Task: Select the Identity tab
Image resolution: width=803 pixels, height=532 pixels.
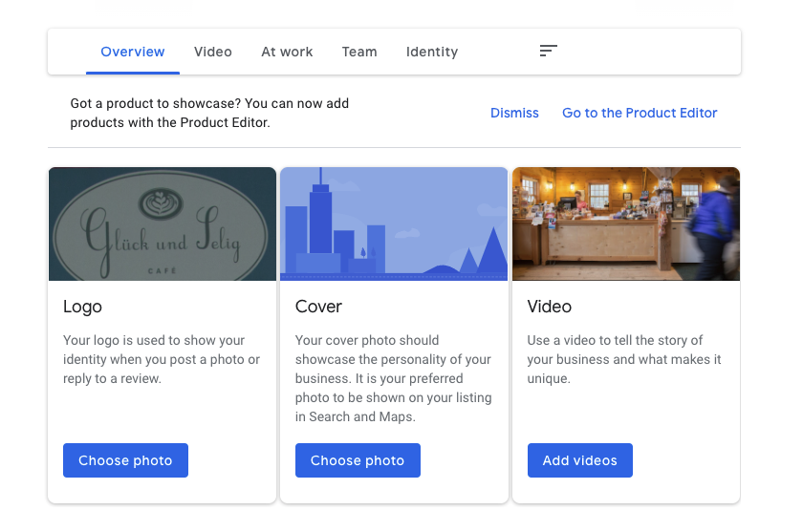Action: [x=432, y=52]
